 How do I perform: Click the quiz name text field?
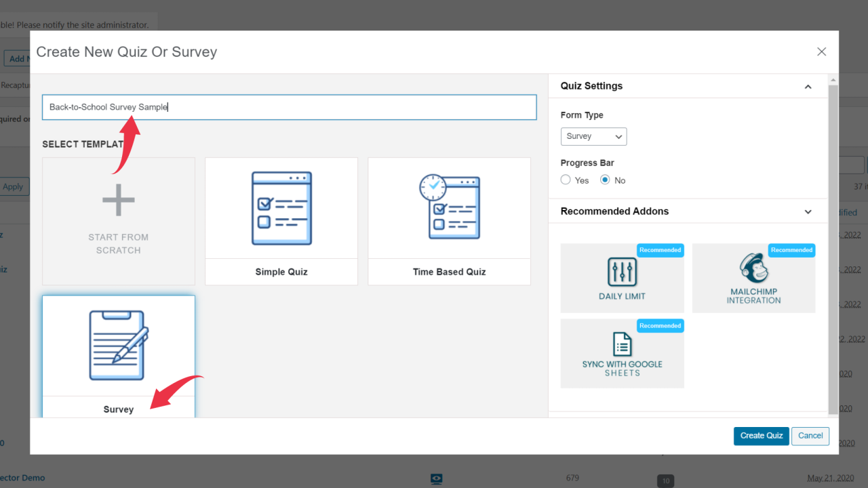(289, 107)
